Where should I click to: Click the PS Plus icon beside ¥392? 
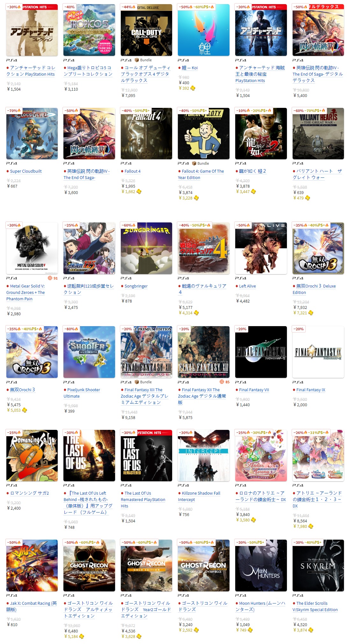193,88
